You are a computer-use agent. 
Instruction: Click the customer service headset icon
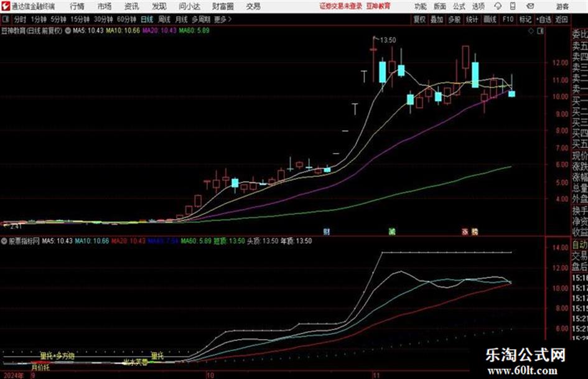498,6
